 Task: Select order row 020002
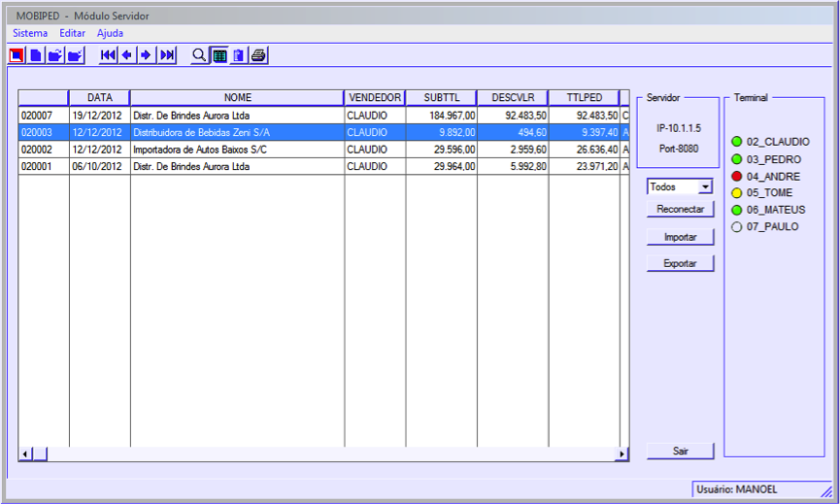(x=323, y=150)
